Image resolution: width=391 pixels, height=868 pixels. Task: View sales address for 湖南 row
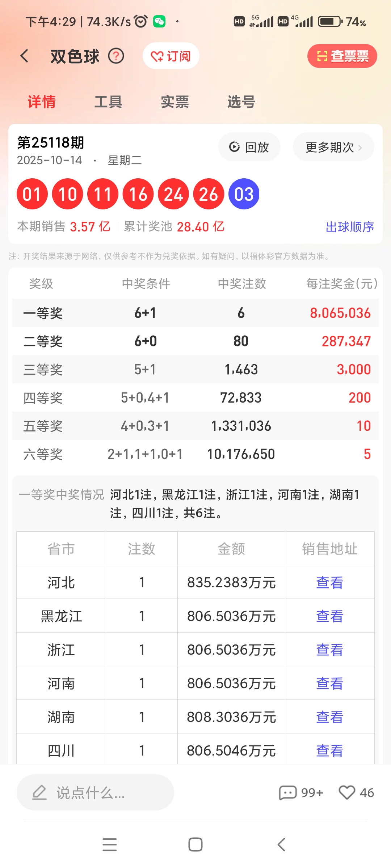(x=329, y=717)
